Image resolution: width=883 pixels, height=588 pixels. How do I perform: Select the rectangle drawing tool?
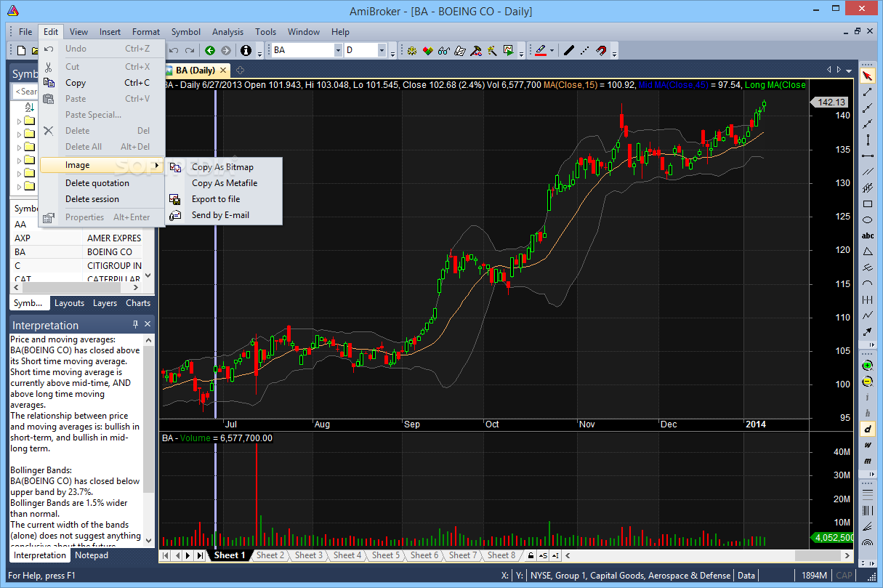point(868,204)
